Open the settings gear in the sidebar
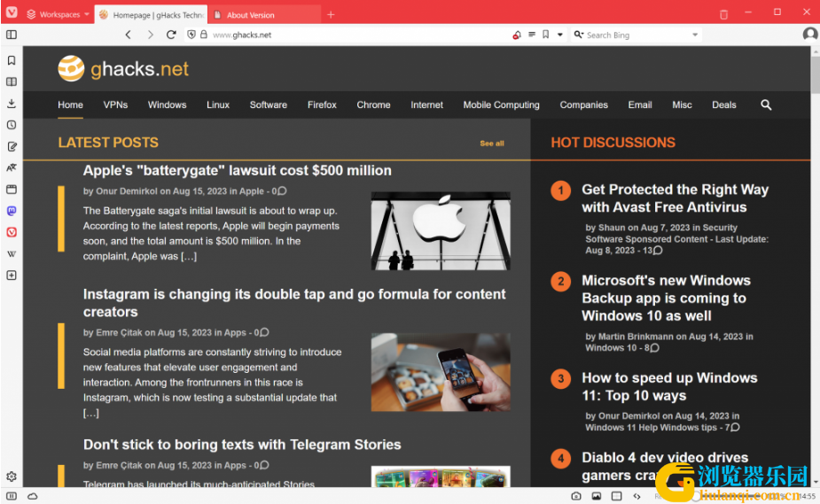This screenshot has height=504, width=820. (12, 477)
